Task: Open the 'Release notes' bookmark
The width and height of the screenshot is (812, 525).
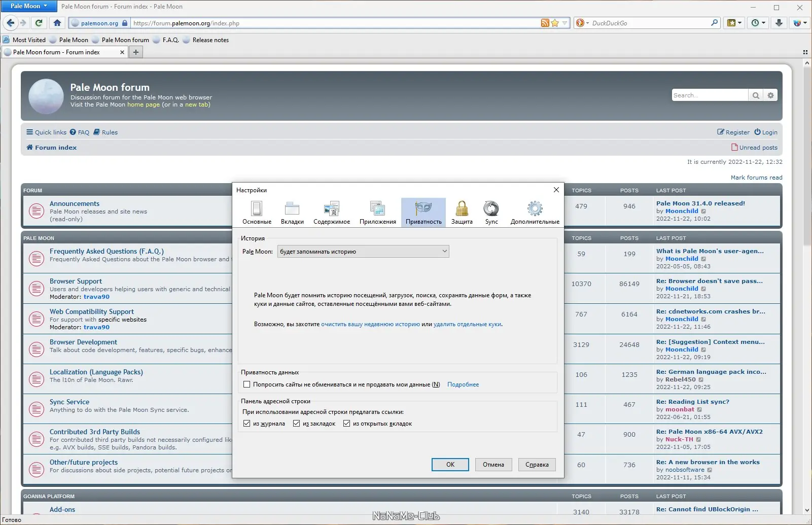Action: coord(205,40)
